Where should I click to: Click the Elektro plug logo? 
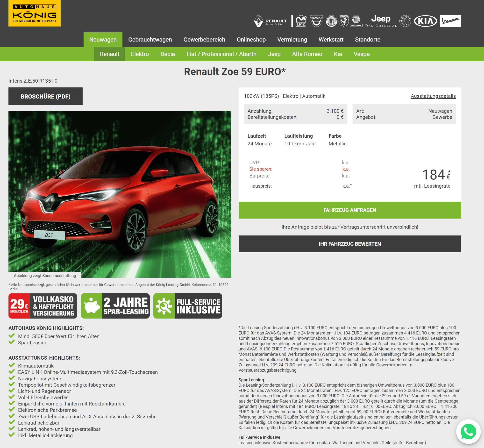(x=301, y=21)
